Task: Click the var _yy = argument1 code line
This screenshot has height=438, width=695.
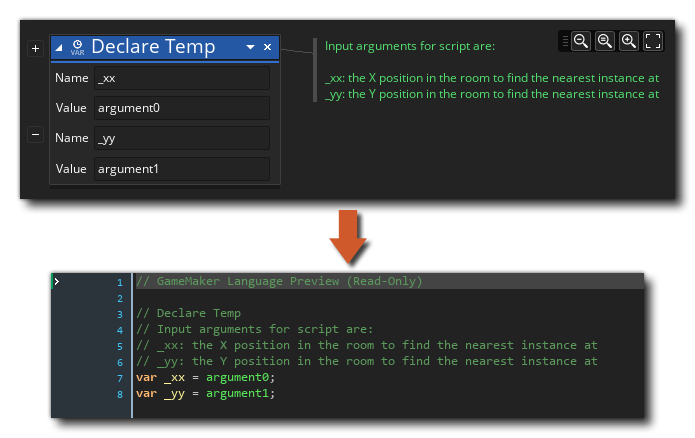Action: coord(205,393)
